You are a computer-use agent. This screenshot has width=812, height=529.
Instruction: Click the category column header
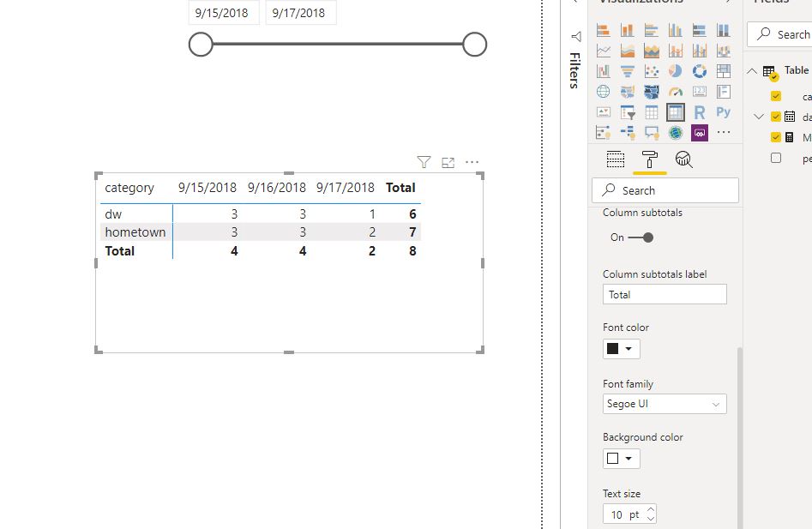pos(129,188)
